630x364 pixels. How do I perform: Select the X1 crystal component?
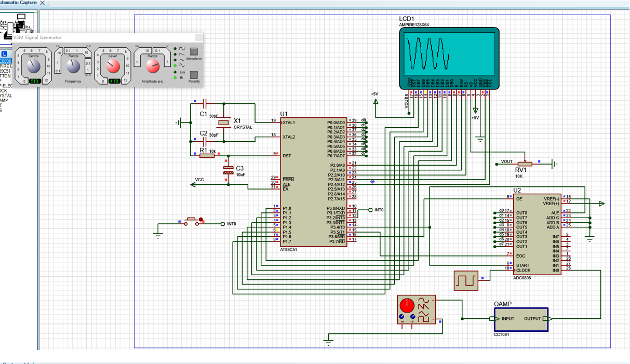223,123
